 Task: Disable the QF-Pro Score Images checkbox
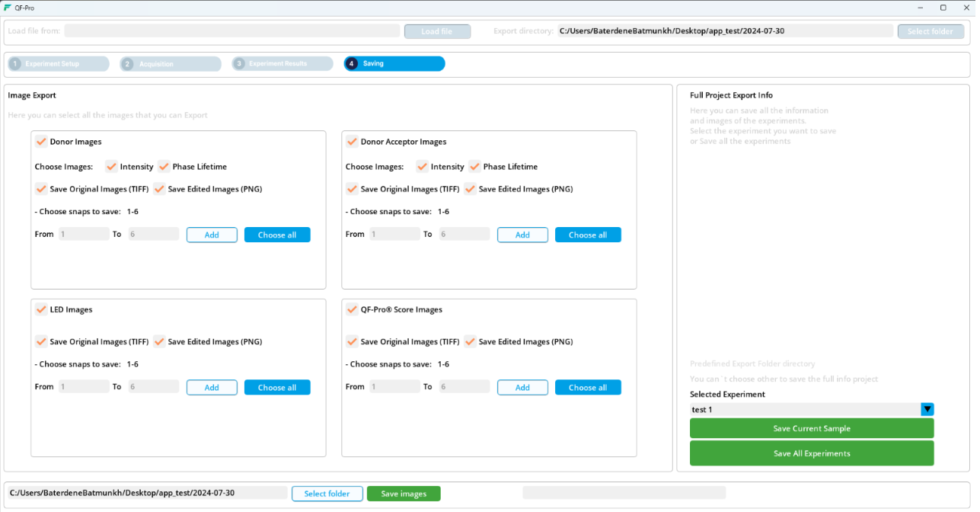tap(352, 309)
